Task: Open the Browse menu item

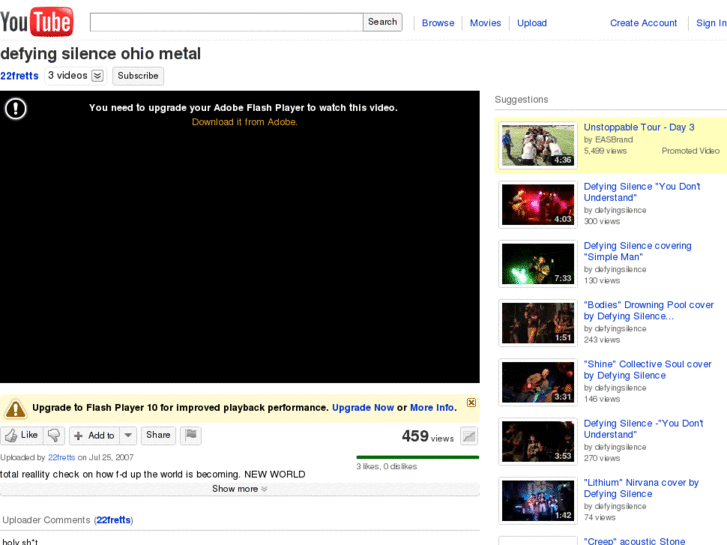Action: coord(438,23)
